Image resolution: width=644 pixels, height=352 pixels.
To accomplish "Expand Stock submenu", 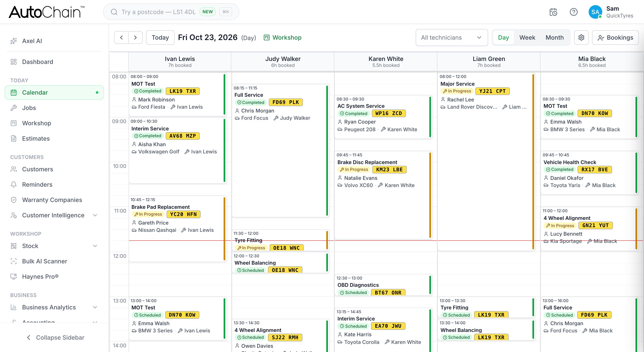I will pos(54,246).
